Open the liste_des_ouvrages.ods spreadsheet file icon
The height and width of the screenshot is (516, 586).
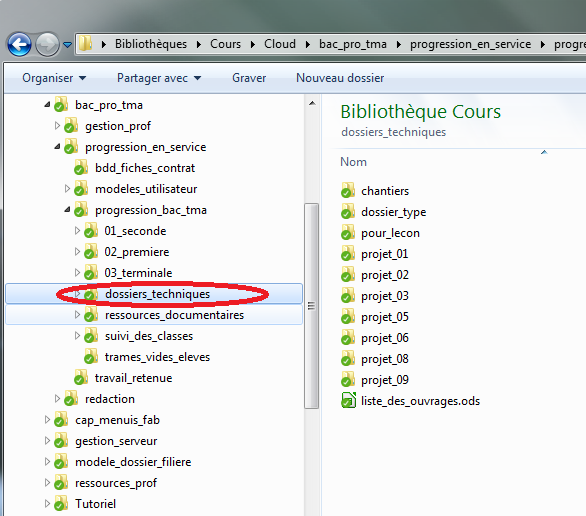tap(348, 401)
